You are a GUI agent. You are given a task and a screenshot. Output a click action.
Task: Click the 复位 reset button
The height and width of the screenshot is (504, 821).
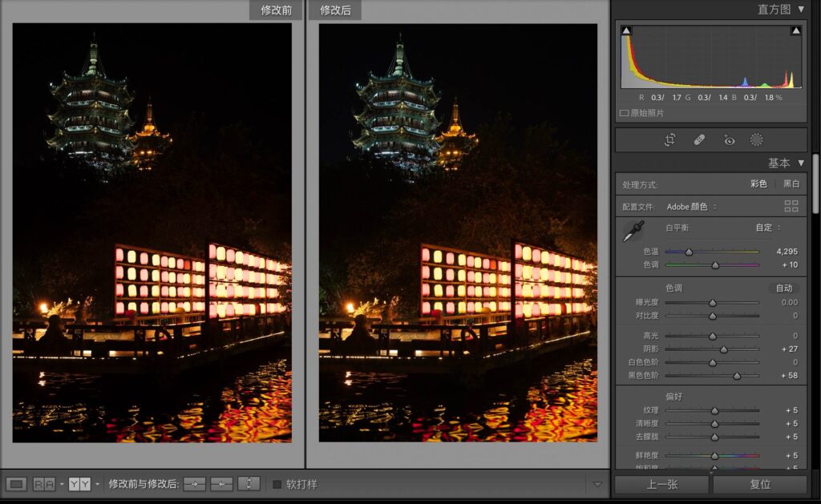click(x=759, y=485)
